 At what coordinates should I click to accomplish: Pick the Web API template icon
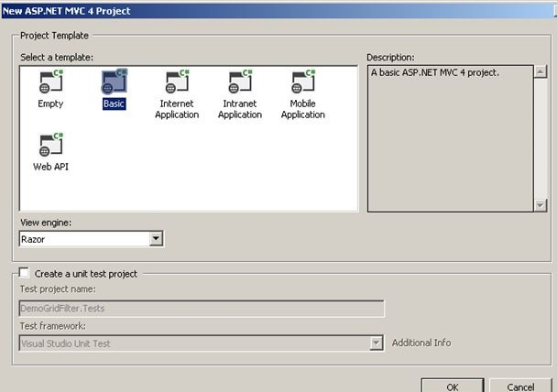50,145
